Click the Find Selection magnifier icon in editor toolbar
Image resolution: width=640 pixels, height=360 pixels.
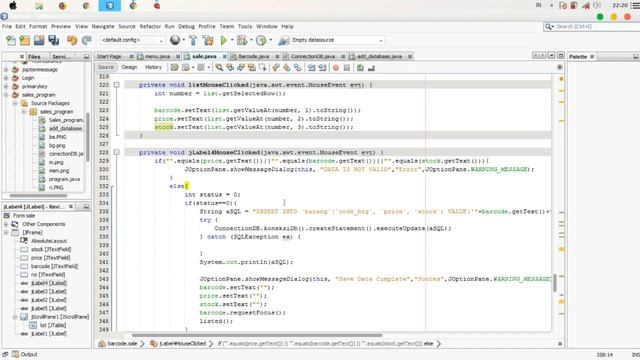[219, 67]
